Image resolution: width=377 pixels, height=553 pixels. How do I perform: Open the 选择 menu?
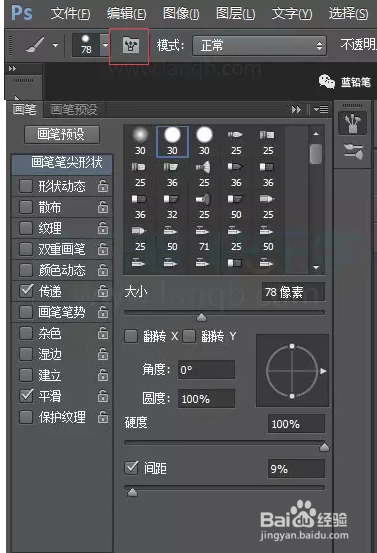point(348,14)
